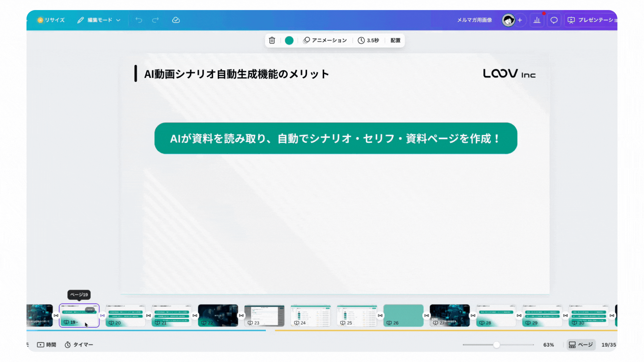Open the more options on page 19 thumbnail
Viewport: 644px width, 362px height.
click(90, 309)
